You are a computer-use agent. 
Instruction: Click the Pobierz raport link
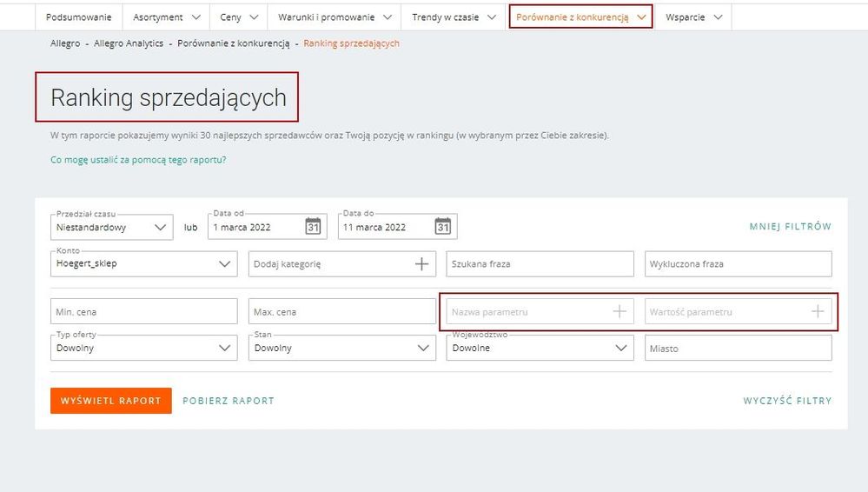coord(229,401)
